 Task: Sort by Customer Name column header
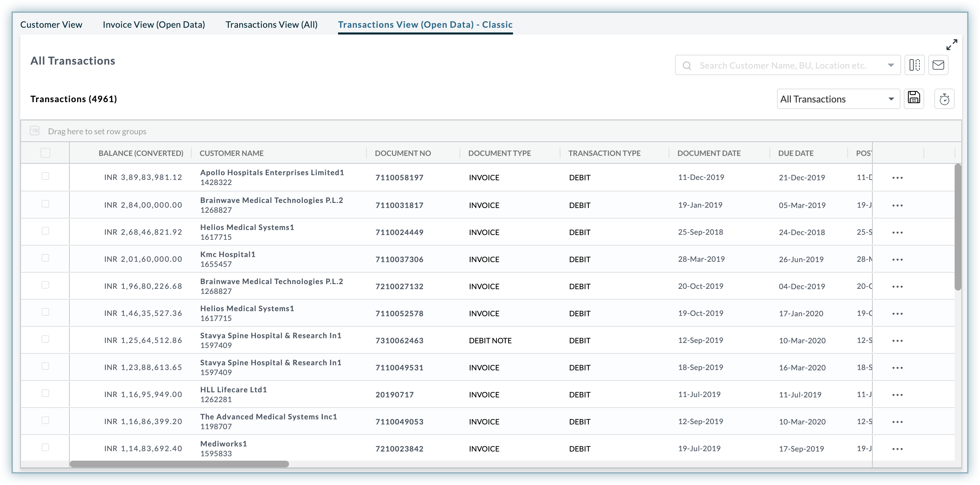pyautogui.click(x=231, y=153)
